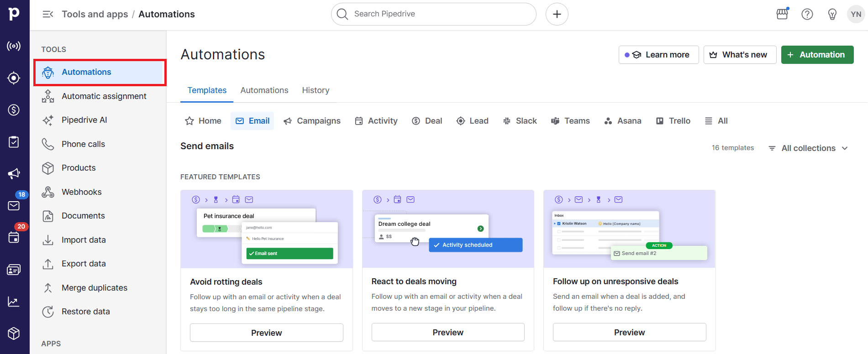Select the Deal template category
This screenshot has height=354, width=868.
pos(427,121)
